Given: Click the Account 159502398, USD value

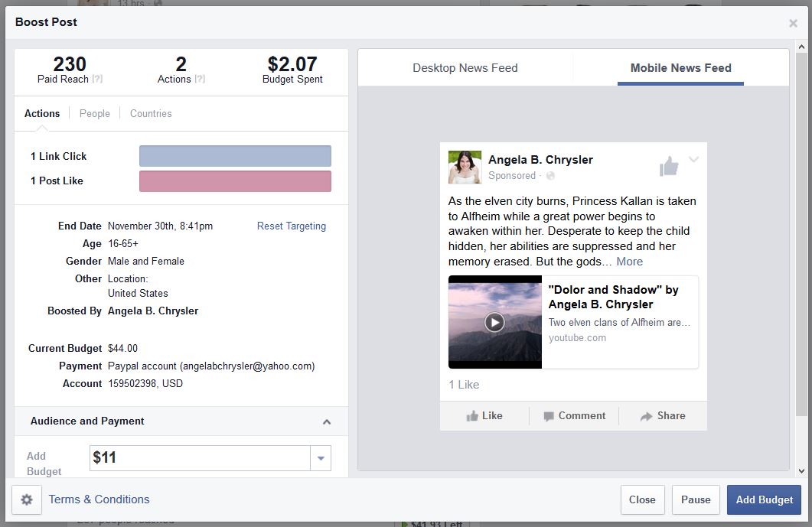Looking at the screenshot, I should (x=145, y=384).
